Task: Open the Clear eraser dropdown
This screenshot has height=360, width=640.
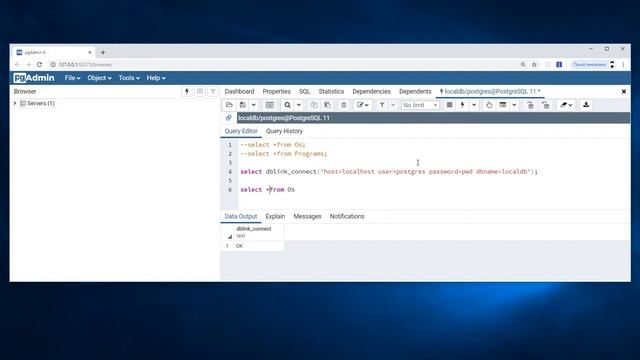Action: coord(566,105)
